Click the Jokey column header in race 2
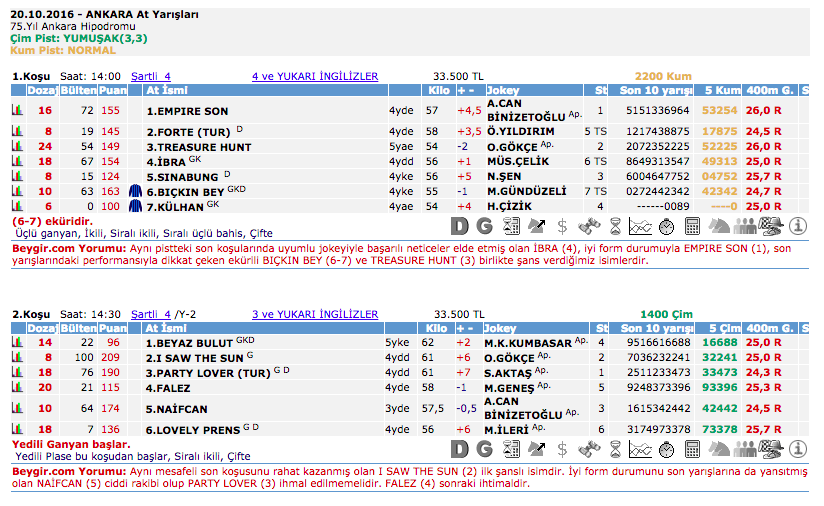The height and width of the screenshot is (506, 824). [x=501, y=328]
